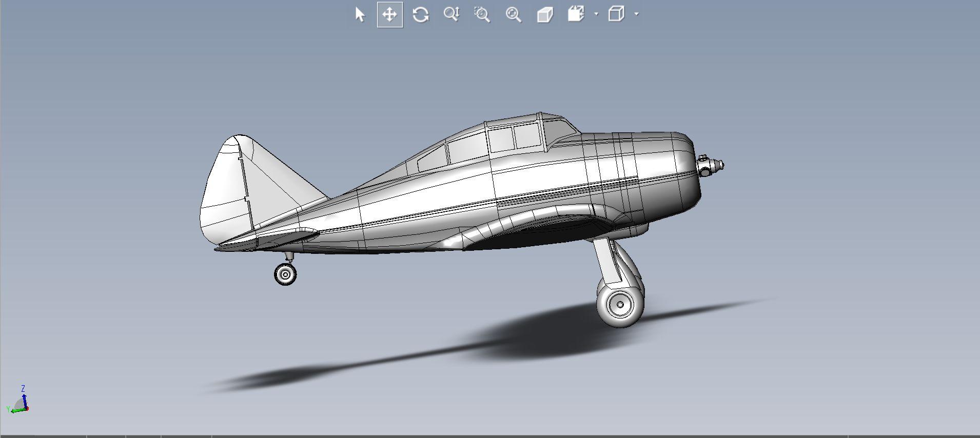Image resolution: width=980 pixels, height=438 pixels.
Task: Pick the Zoom in/out magnifier tool
Action: point(452,14)
